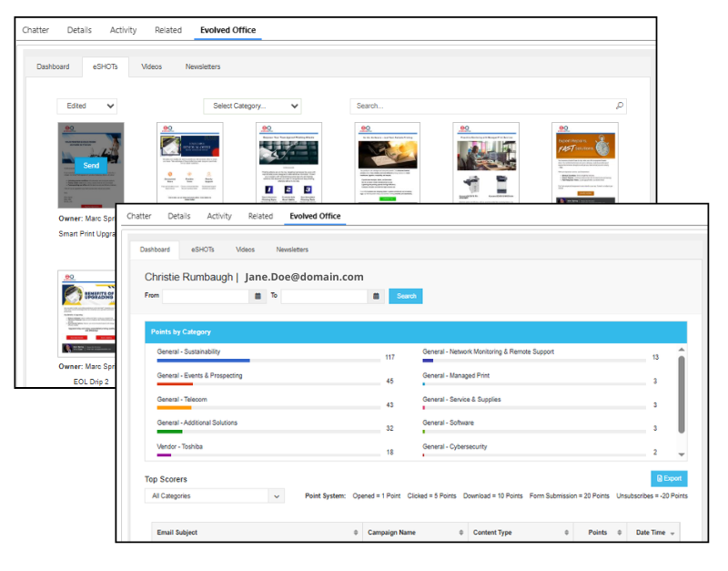
Task: Switch to the Videos tab in front window
Action: [245, 250]
